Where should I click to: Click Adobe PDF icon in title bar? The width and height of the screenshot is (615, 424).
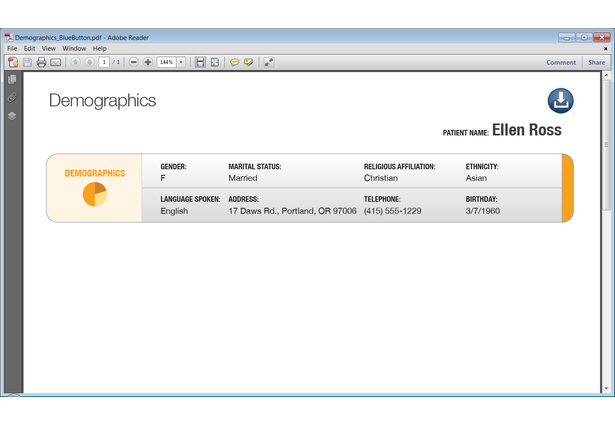[x=9, y=38]
